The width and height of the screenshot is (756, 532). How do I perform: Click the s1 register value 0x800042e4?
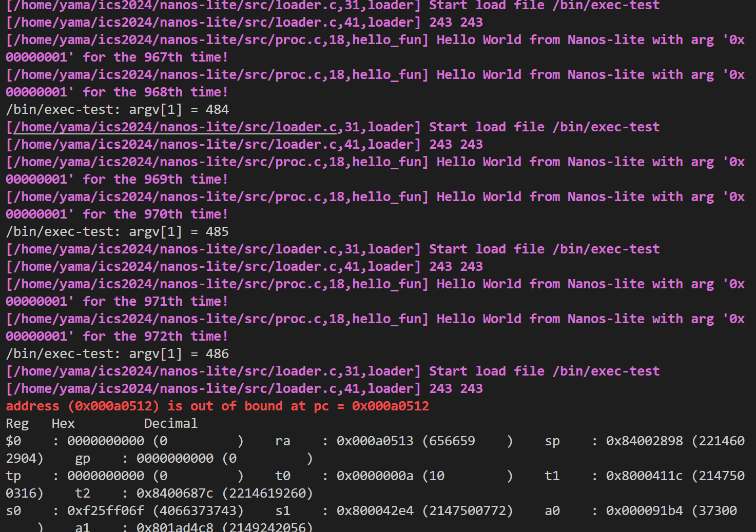point(375,511)
